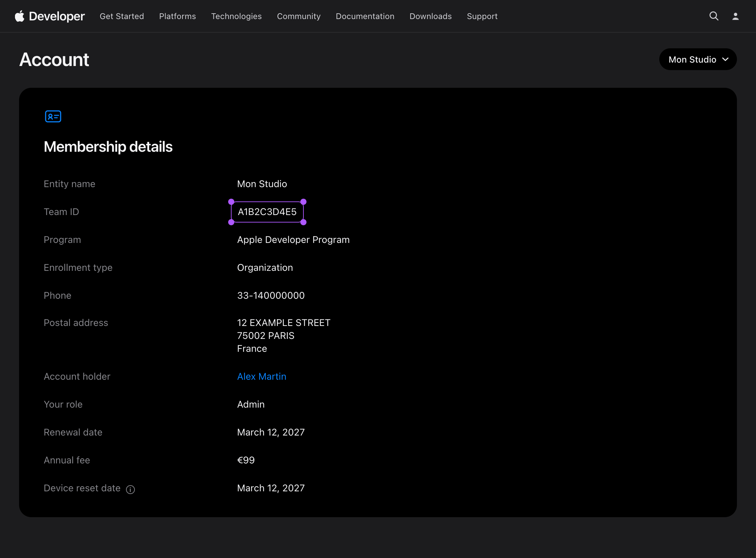Screen dimensions: 756x558
Task: Open the Documentation menu
Action: 365,16
